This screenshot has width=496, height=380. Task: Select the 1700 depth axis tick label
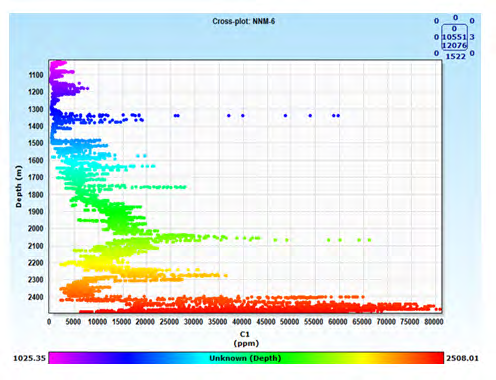pyautogui.click(x=36, y=177)
